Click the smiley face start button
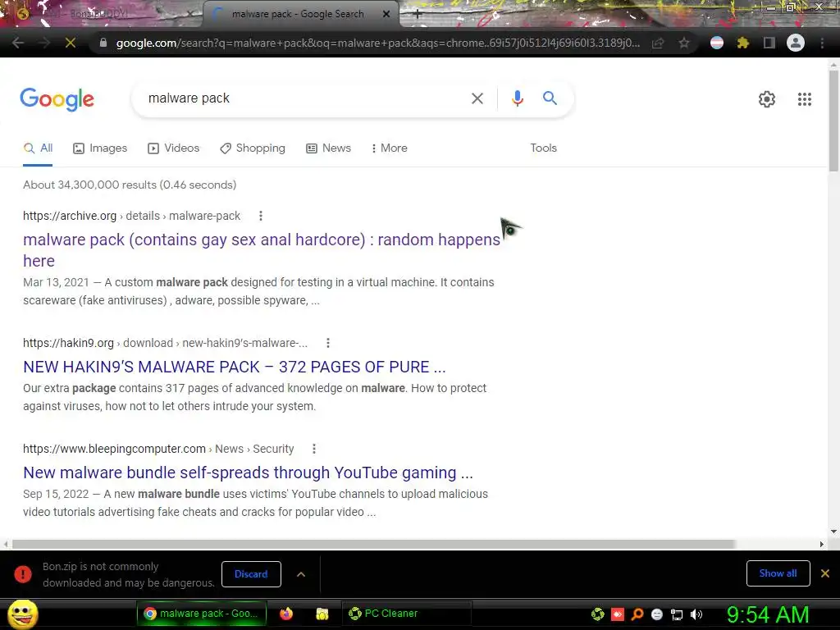840x630 pixels. tap(22, 614)
